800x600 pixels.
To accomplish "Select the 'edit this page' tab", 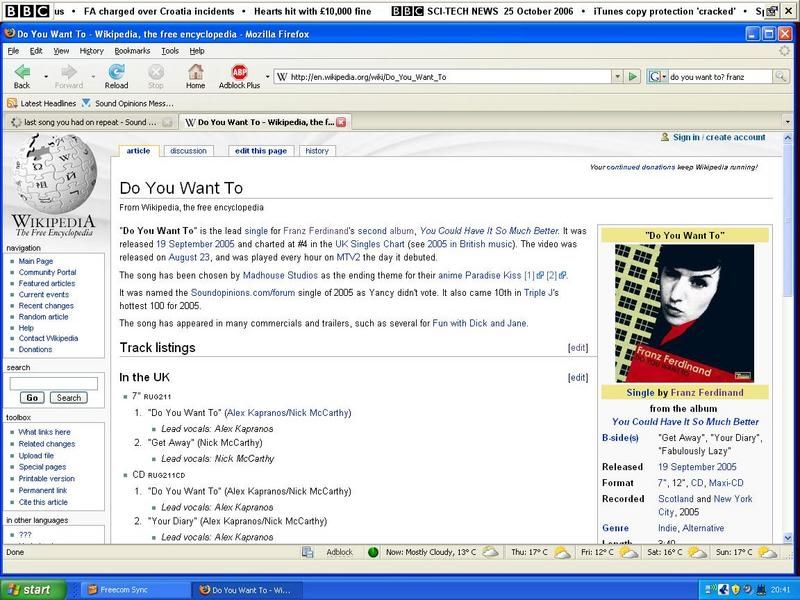I will click(x=261, y=151).
